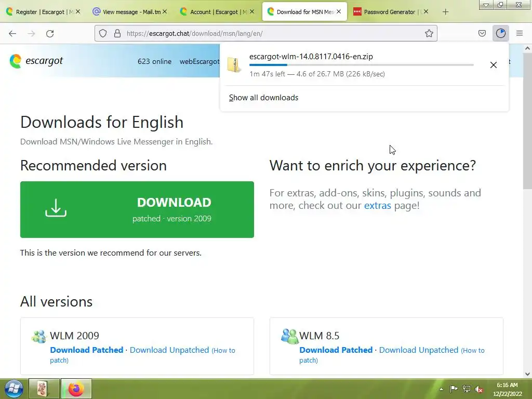Switch to View message - Mail.tm tab
532x399 pixels.
point(131,12)
